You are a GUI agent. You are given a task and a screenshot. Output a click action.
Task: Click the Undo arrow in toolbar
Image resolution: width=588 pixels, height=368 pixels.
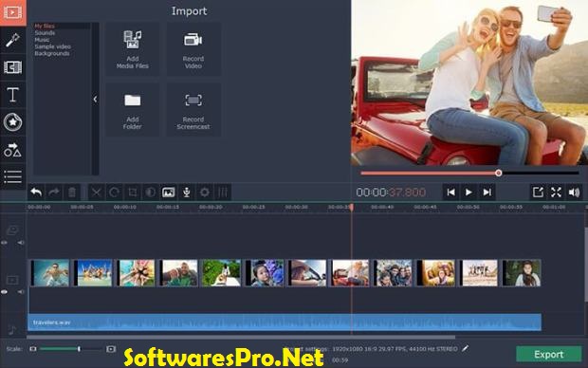point(36,193)
